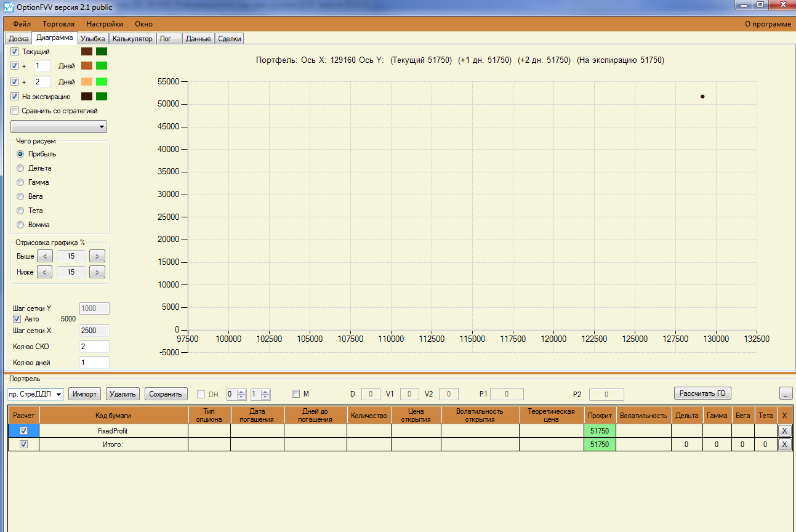The image size is (796, 532).
Task: Open the пр. СтреДДЛ portfolio dropdown
Action: pyautogui.click(x=35, y=394)
